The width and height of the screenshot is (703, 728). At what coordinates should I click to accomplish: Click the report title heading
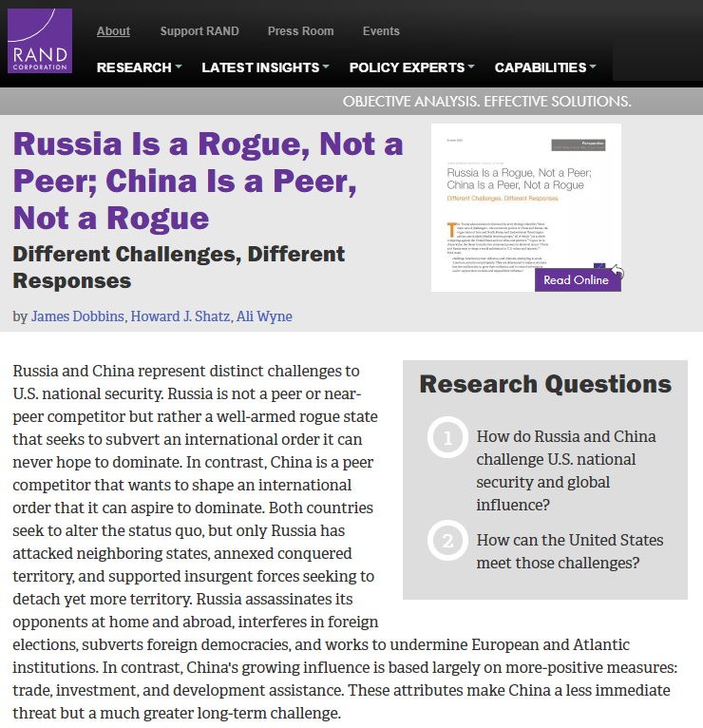pos(207,181)
